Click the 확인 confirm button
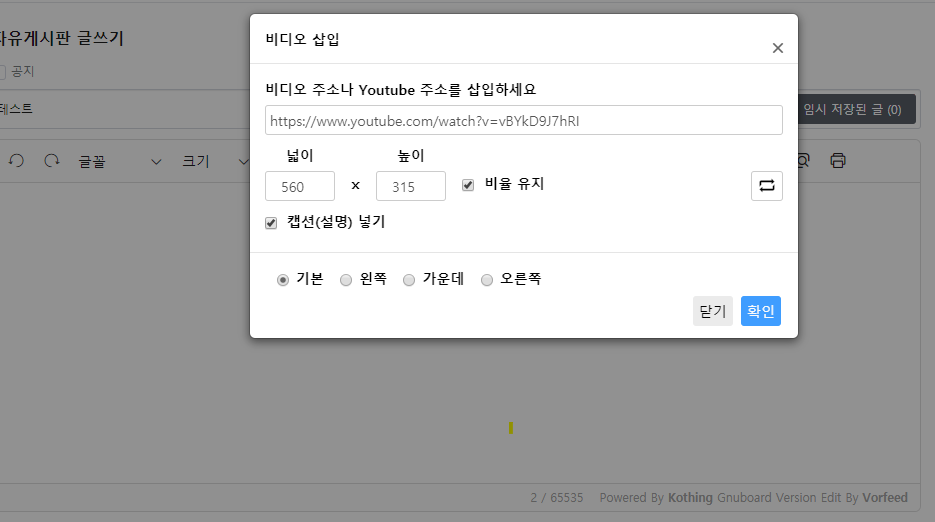 tap(761, 311)
